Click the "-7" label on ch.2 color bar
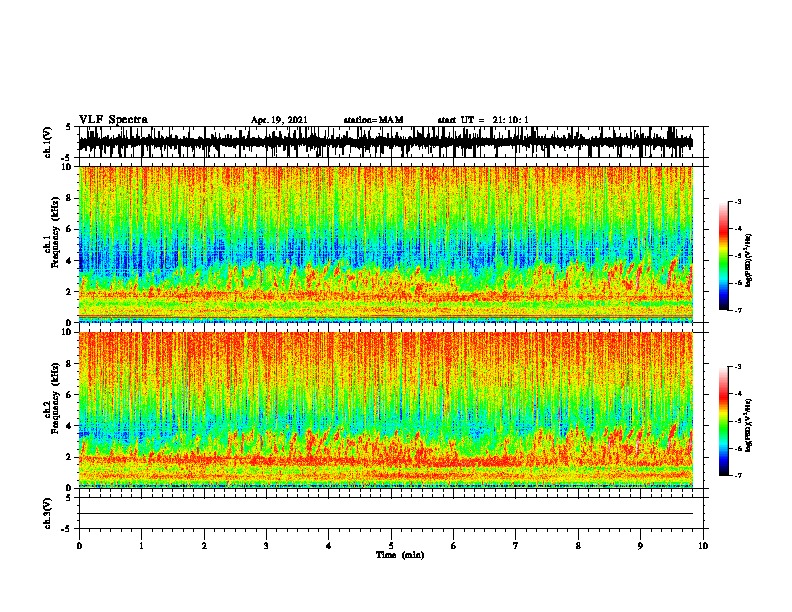 (737, 475)
